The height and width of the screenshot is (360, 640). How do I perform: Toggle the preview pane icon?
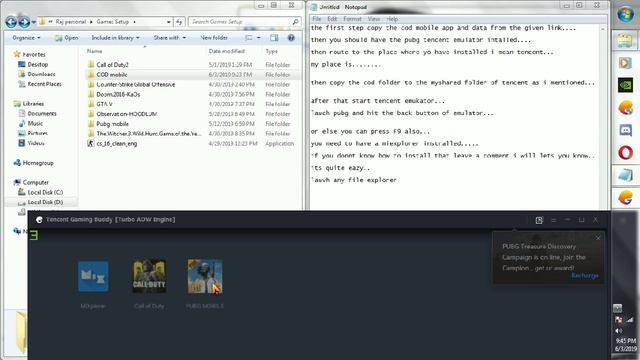274,38
